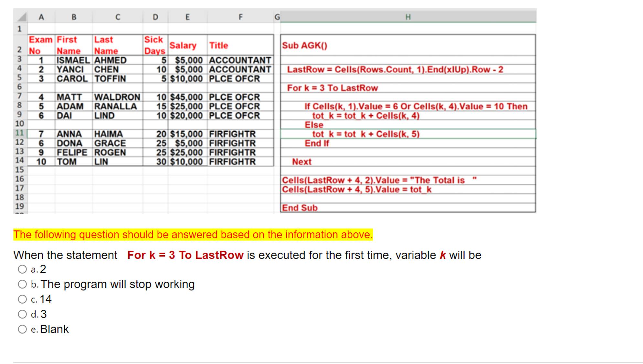Image resolution: width=643 pixels, height=364 pixels.
Task: Click column H header
Action: [408, 17]
